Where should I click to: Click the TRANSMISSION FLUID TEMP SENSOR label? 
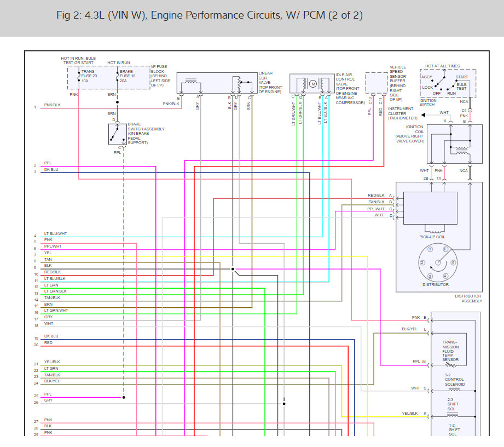click(x=450, y=351)
